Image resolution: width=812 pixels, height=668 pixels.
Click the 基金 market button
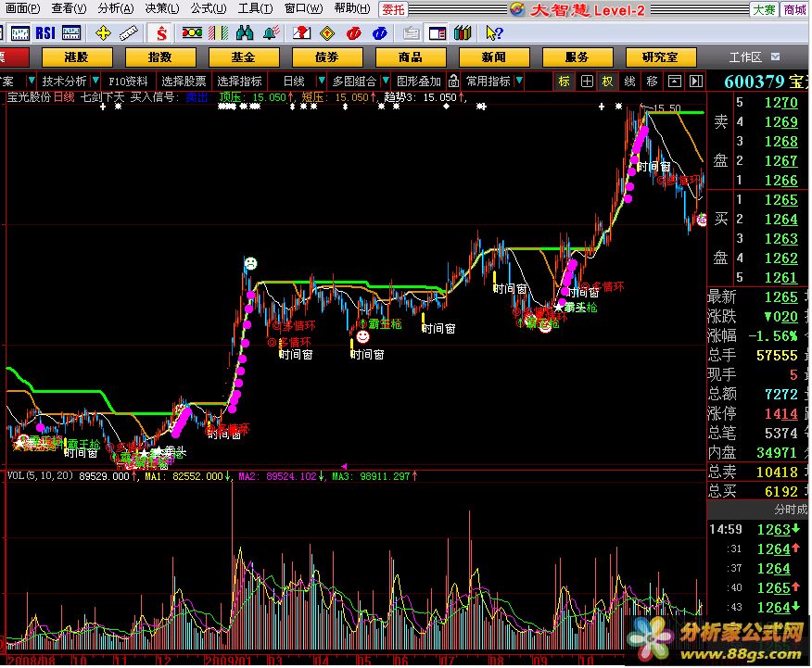click(243, 57)
